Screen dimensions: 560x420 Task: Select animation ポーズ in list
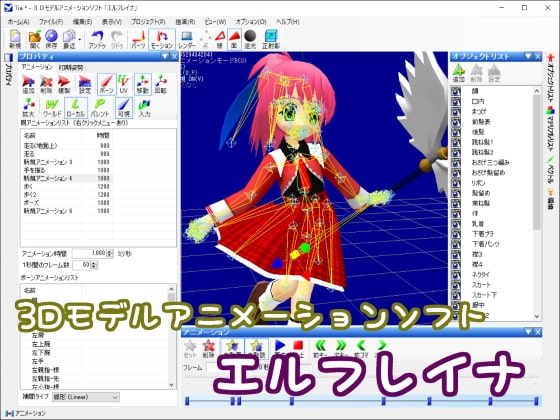[x=66, y=202]
